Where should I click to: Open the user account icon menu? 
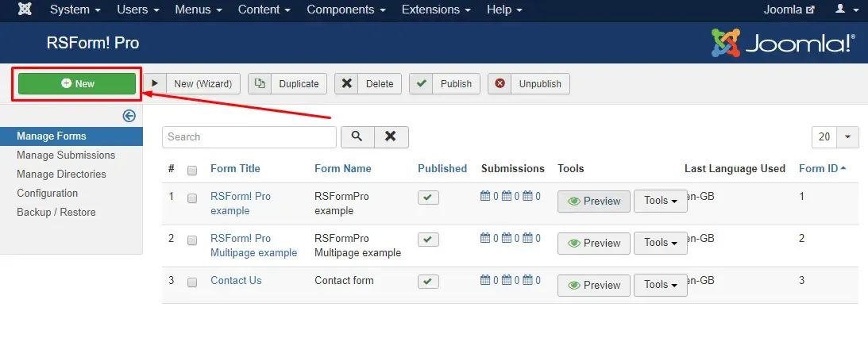pos(845,10)
